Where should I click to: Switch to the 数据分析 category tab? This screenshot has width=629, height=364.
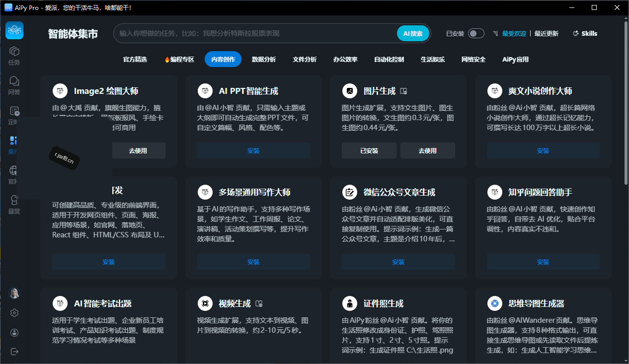pos(264,59)
